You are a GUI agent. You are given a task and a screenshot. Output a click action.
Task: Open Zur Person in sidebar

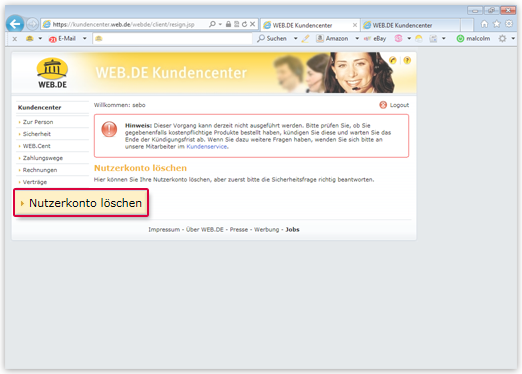(38, 122)
